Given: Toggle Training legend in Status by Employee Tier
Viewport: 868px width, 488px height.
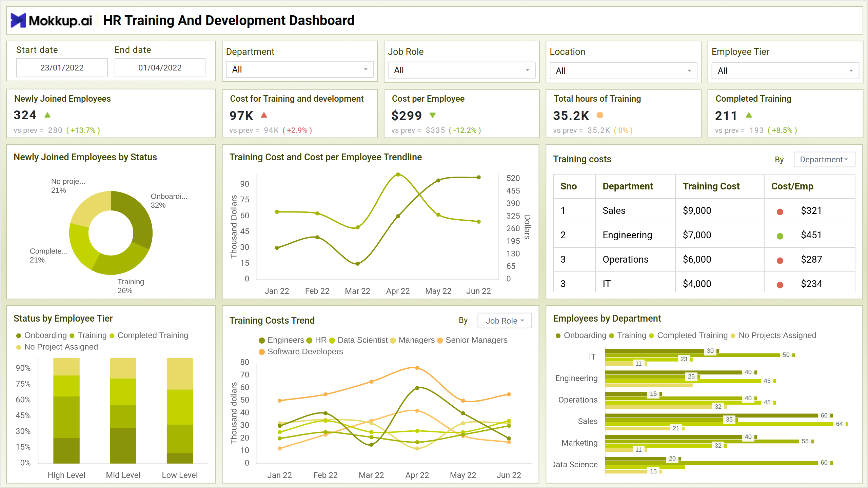Looking at the screenshot, I should pyautogui.click(x=88, y=335).
